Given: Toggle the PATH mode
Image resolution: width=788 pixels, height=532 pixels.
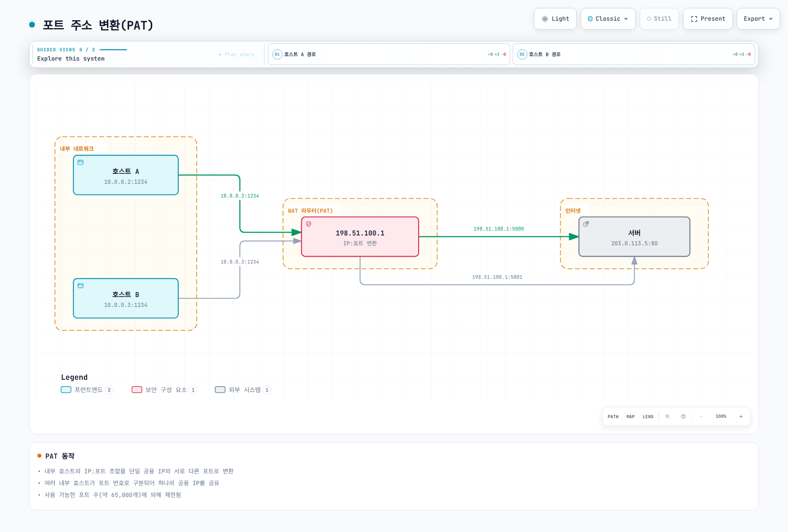Looking at the screenshot, I should click(613, 417).
